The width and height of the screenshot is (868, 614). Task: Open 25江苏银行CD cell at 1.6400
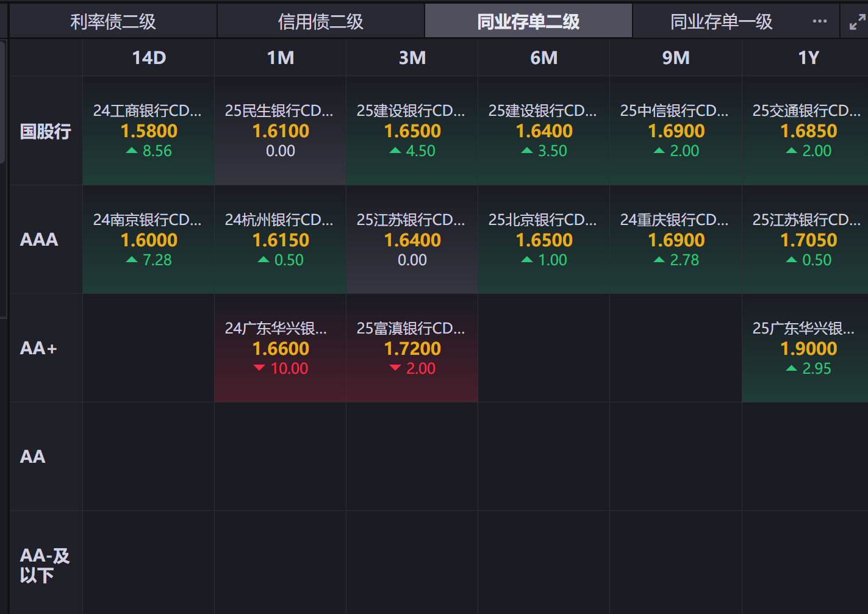(x=412, y=240)
